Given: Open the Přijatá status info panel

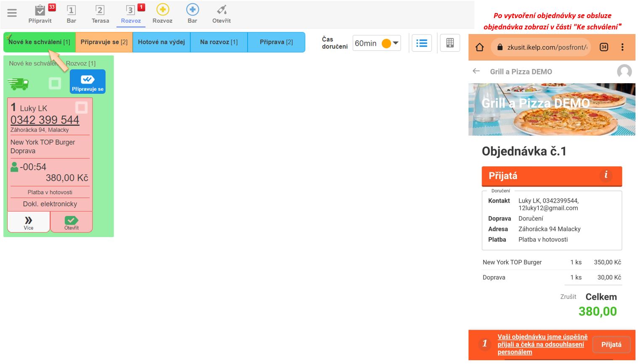Looking at the screenshot, I should pos(606,175).
